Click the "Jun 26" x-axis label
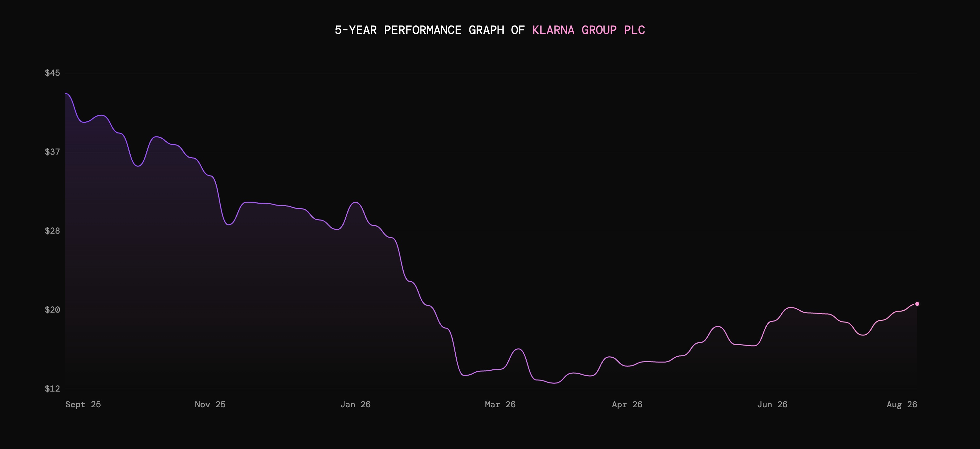This screenshot has height=449, width=980. coord(772,404)
